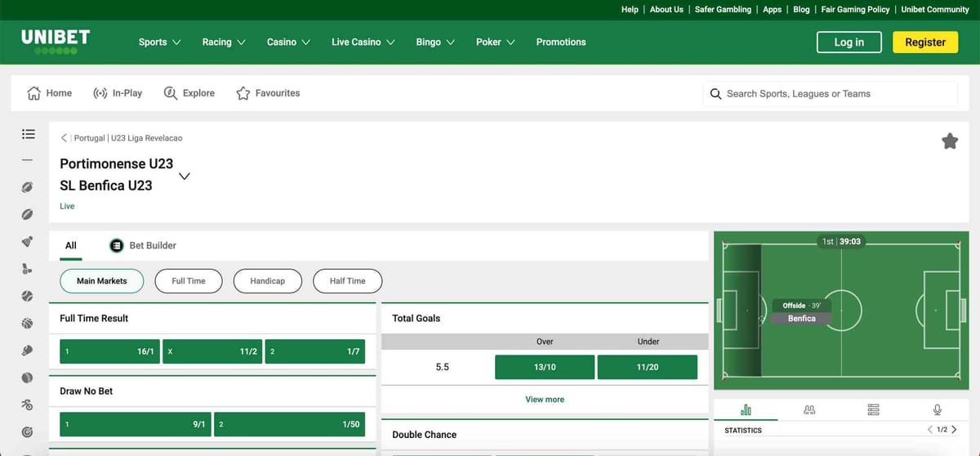Open Bet Builder tab
The image size is (980, 456).
[143, 245]
